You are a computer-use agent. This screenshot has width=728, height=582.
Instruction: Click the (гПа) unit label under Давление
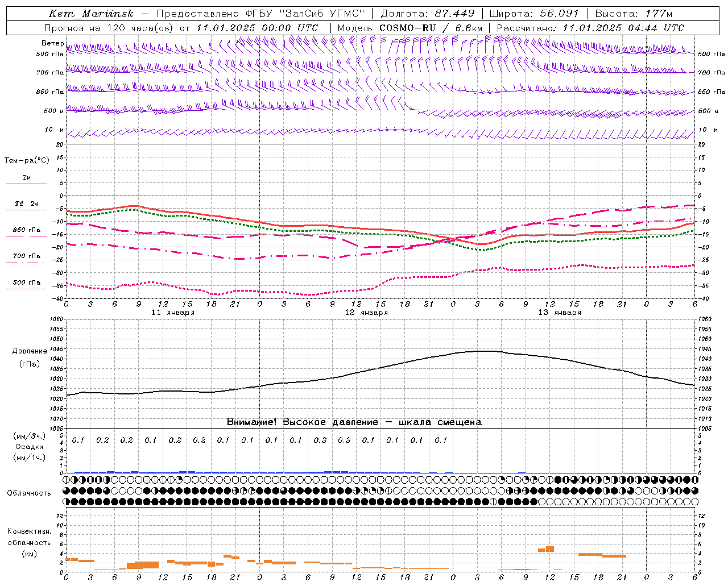(30, 364)
